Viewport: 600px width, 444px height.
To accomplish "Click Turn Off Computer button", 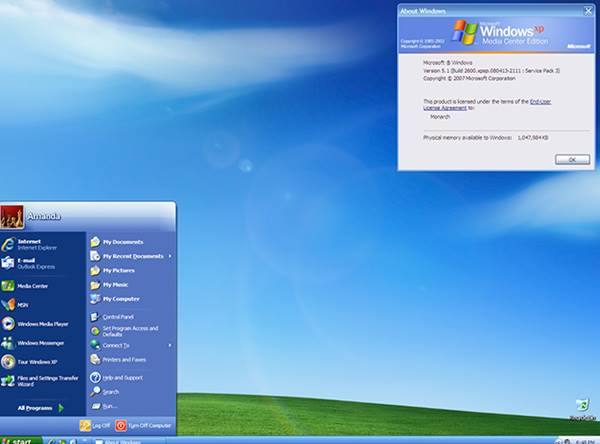I will click(143, 426).
